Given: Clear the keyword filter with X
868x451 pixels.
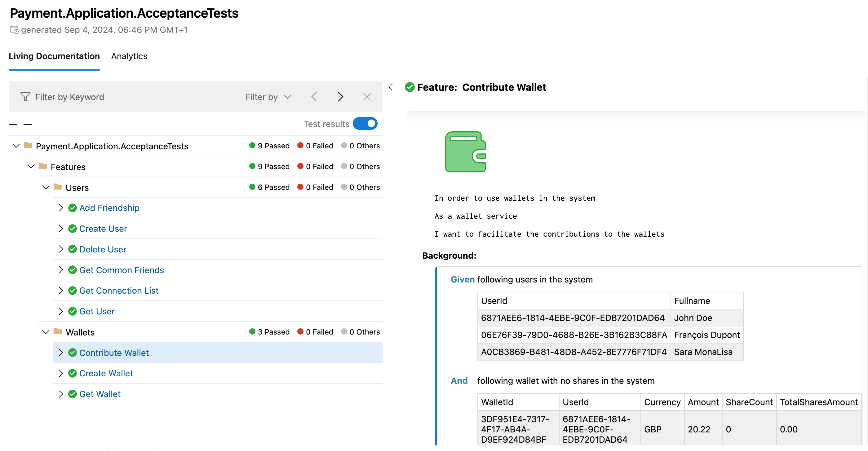Looking at the screenshot, I should 367,97.
